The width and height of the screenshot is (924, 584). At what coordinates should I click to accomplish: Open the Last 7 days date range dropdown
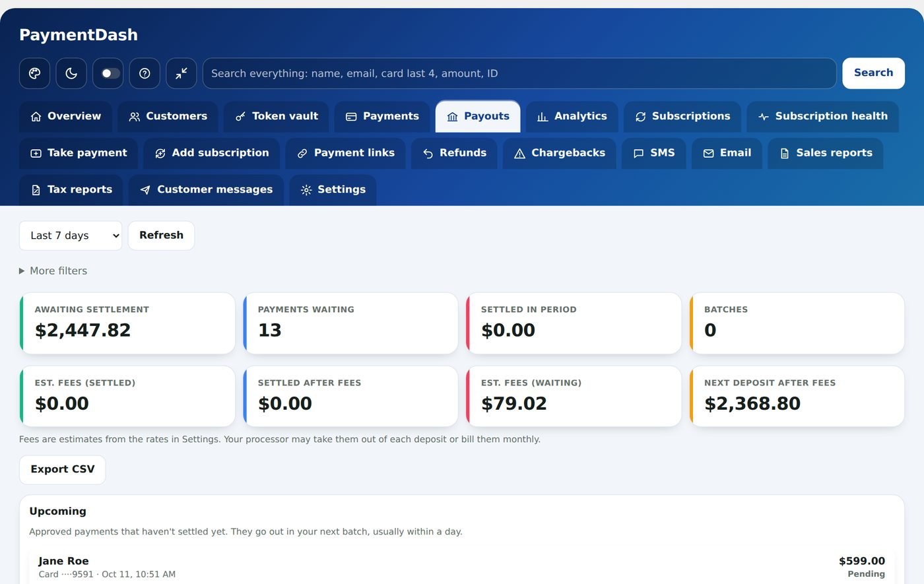(71, 236)
